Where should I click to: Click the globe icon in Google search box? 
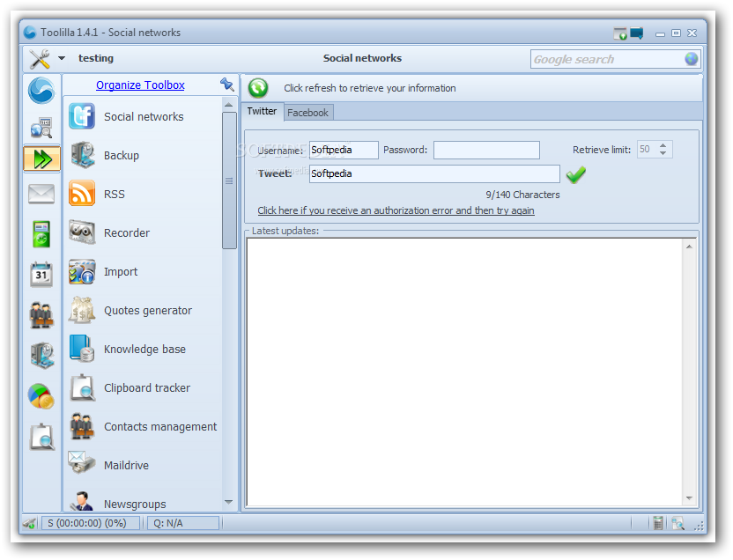(x=691, y=59)
